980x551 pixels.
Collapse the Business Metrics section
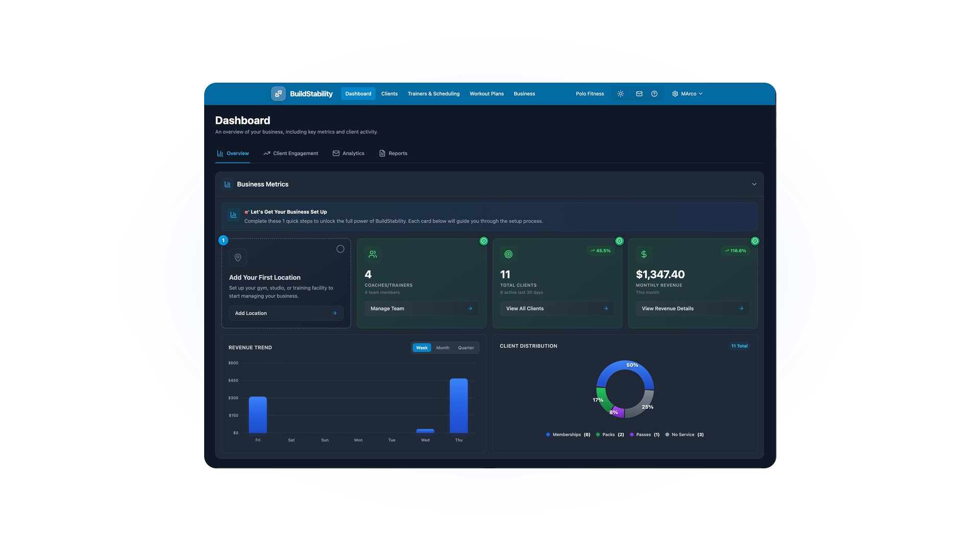[x=754, y=184]
